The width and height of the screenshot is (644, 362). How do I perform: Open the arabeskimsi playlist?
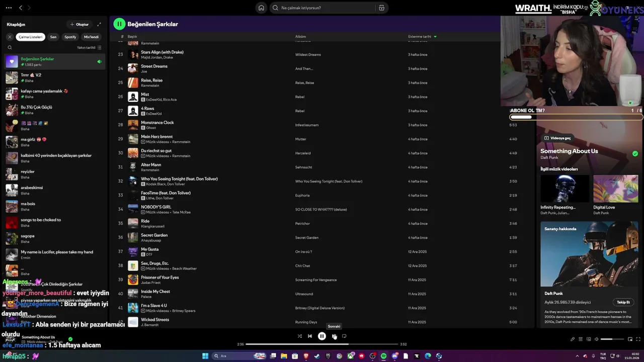point(55,190)
